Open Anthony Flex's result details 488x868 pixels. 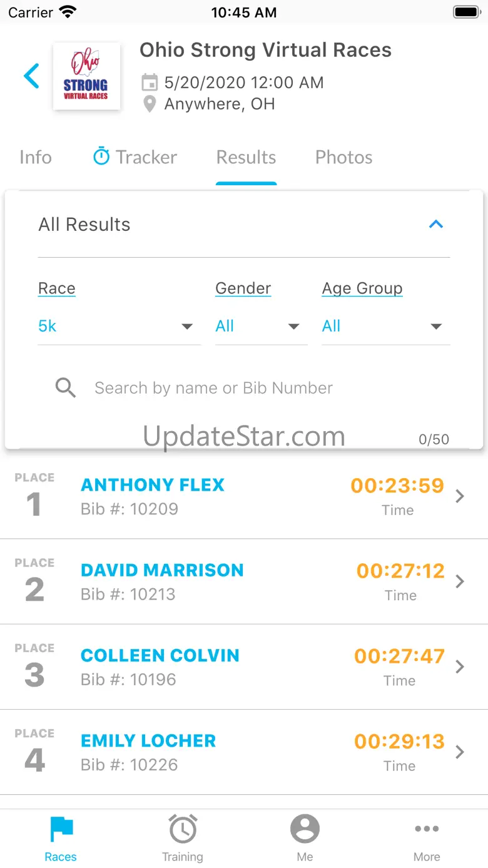(x=244, y=496)
